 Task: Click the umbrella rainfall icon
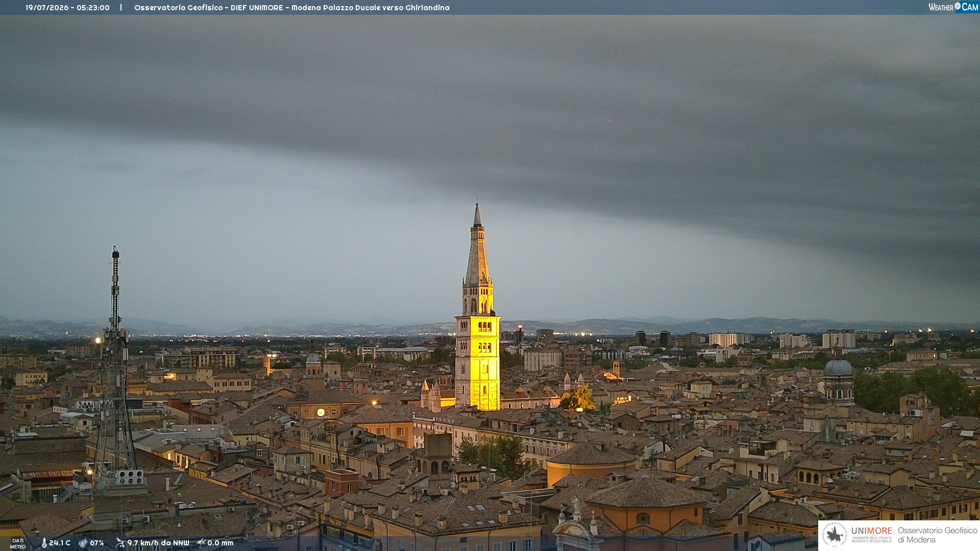click(201, 543)
